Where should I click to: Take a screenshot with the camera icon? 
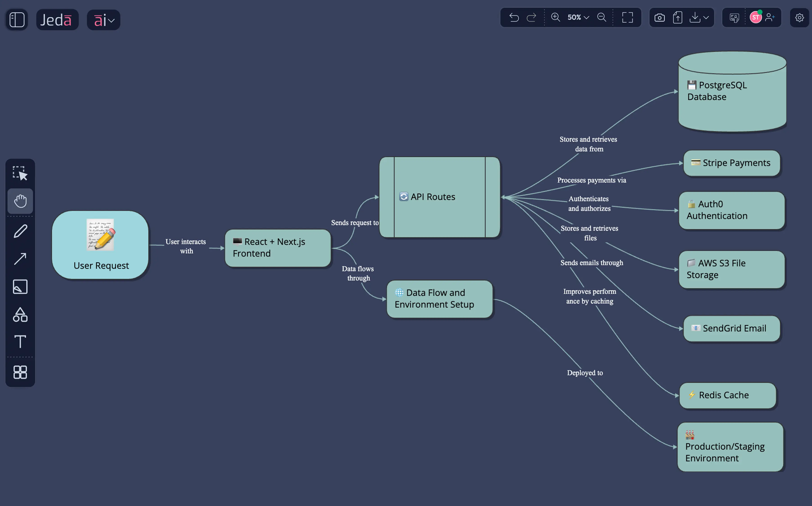click(x=660, y=17)
